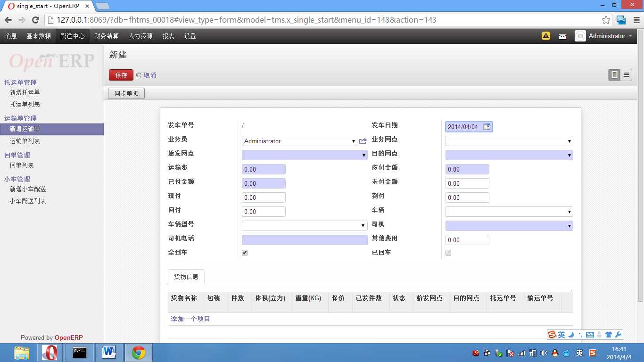This screenshot has height=362, width=644.
Task: Reload the page with refresh icon
Action: pyautogui.click(x=35, y=20)
